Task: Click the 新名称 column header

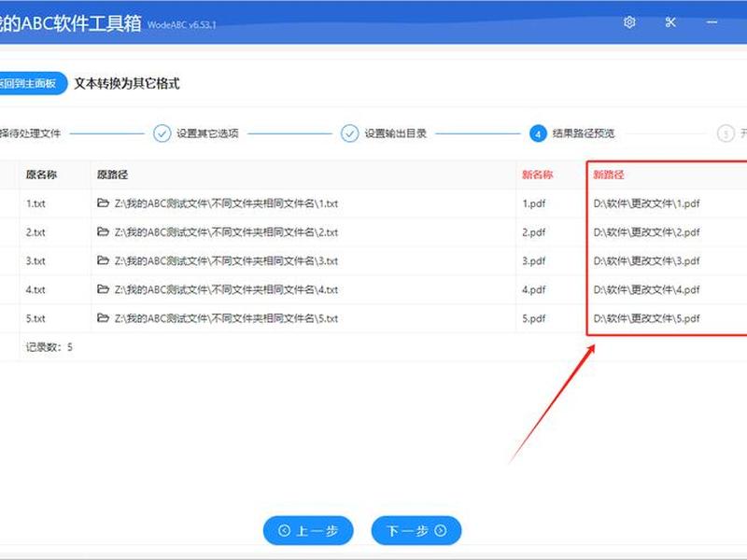Action: (x=538, y=175)
